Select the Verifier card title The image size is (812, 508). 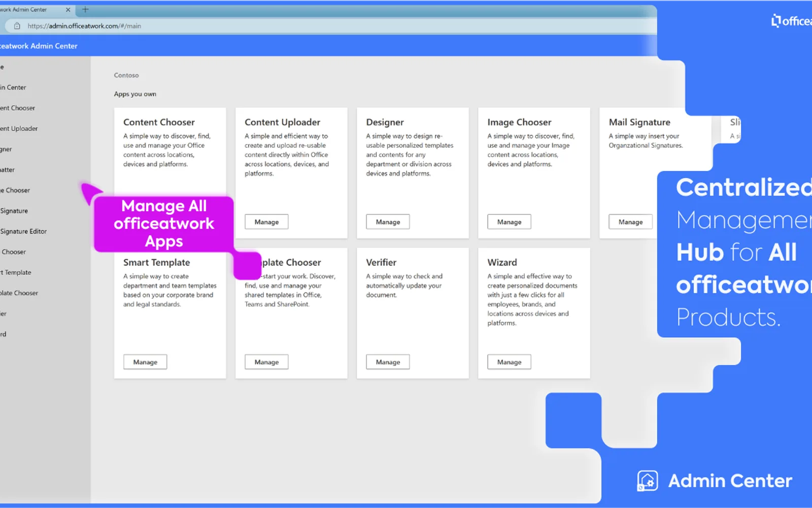(381, 263)
